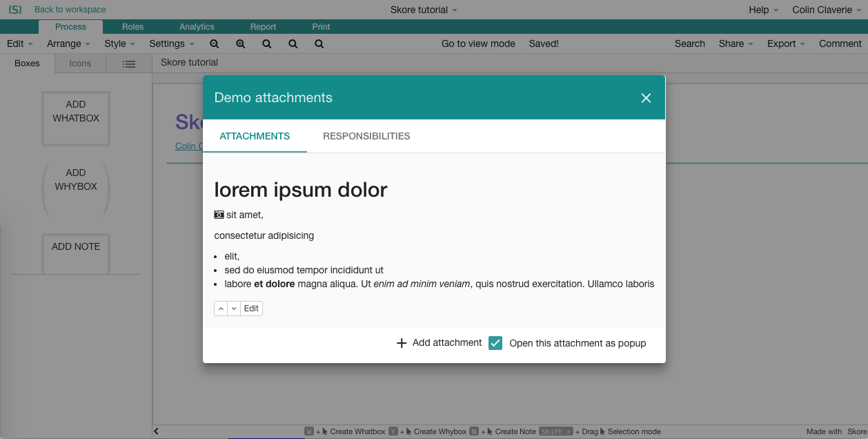Switch to the Roles tab

[x=132, y=27]
